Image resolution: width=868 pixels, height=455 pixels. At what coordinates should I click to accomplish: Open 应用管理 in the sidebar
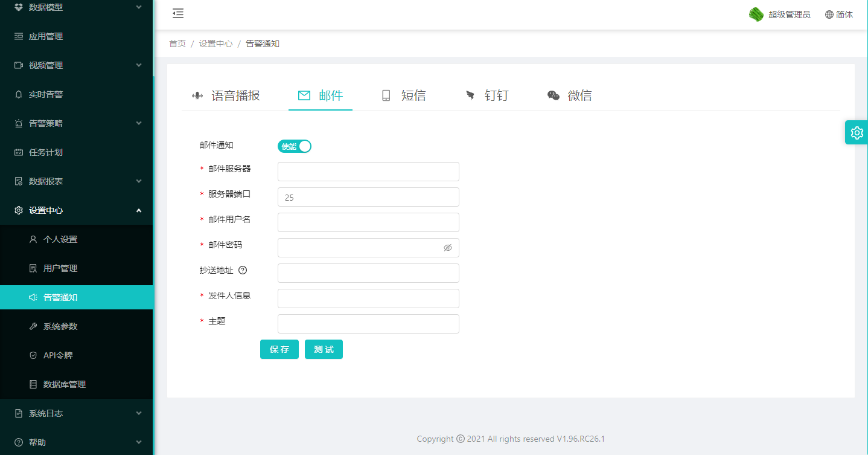point(46,36)
